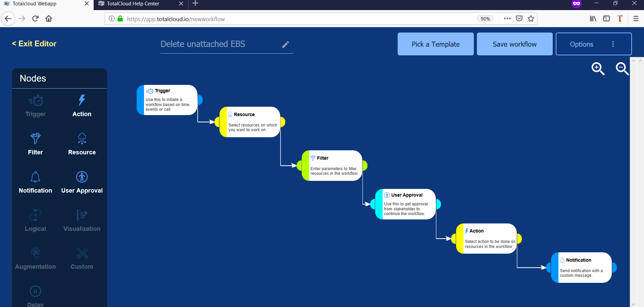The image size is (644, 307).
Task: Select the Delay node in Nodes panel
Action: click(36, 296)
